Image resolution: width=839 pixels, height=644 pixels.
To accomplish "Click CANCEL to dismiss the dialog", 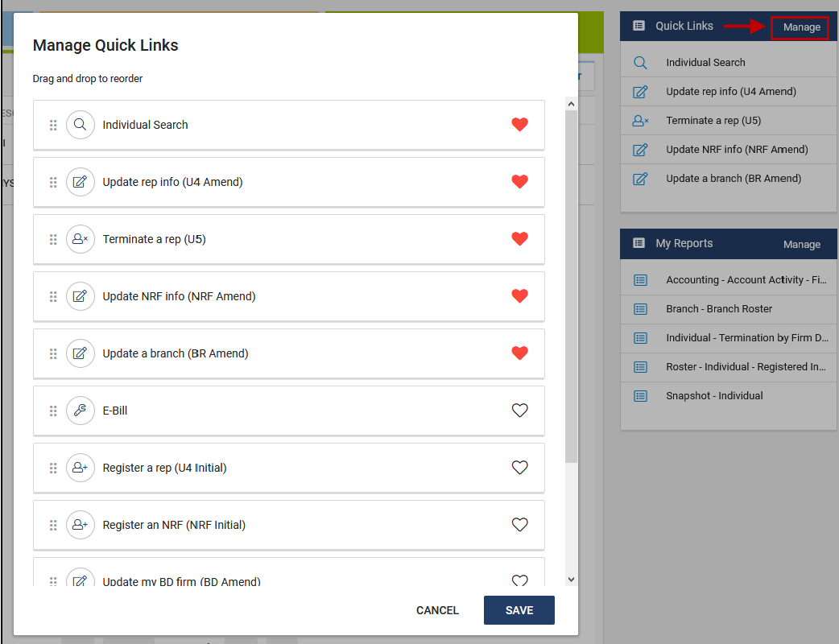I will 437,610.
